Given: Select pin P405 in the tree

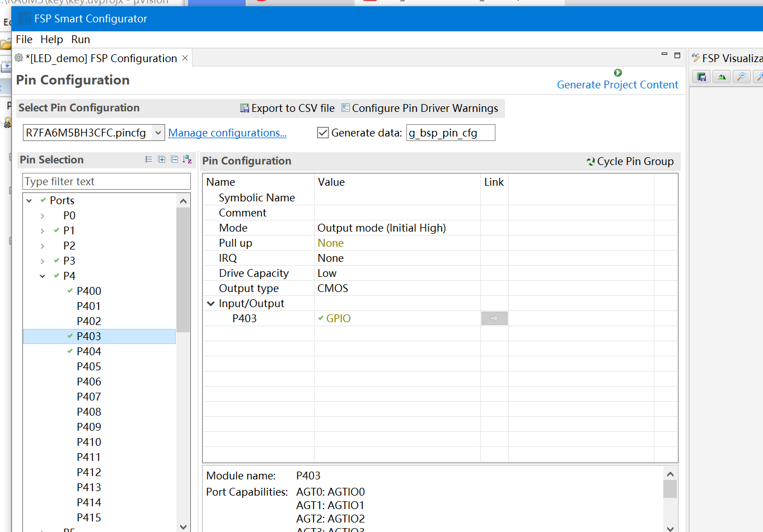Looking at the screenshot, I should pos(89,366).
